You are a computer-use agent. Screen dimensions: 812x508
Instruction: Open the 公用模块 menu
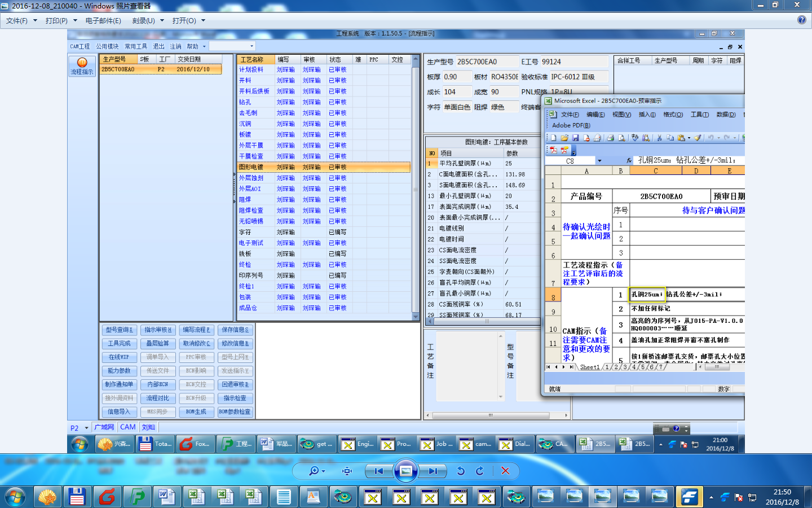(x=107, y=46)
